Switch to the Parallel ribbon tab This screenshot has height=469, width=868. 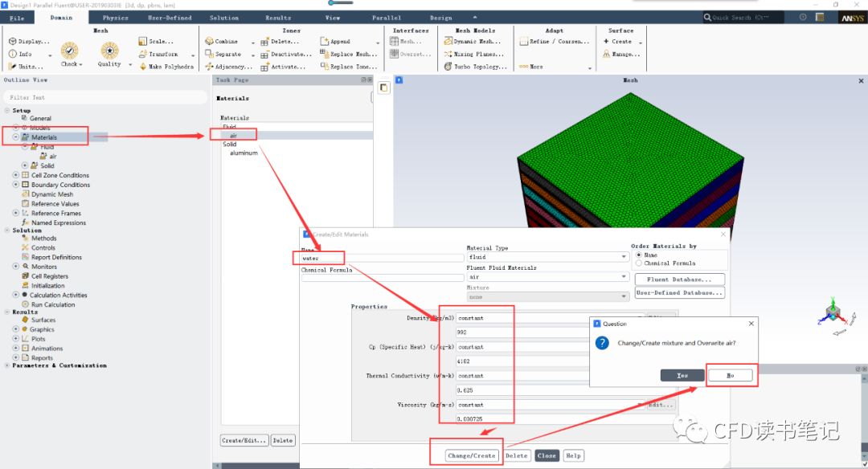387,18
